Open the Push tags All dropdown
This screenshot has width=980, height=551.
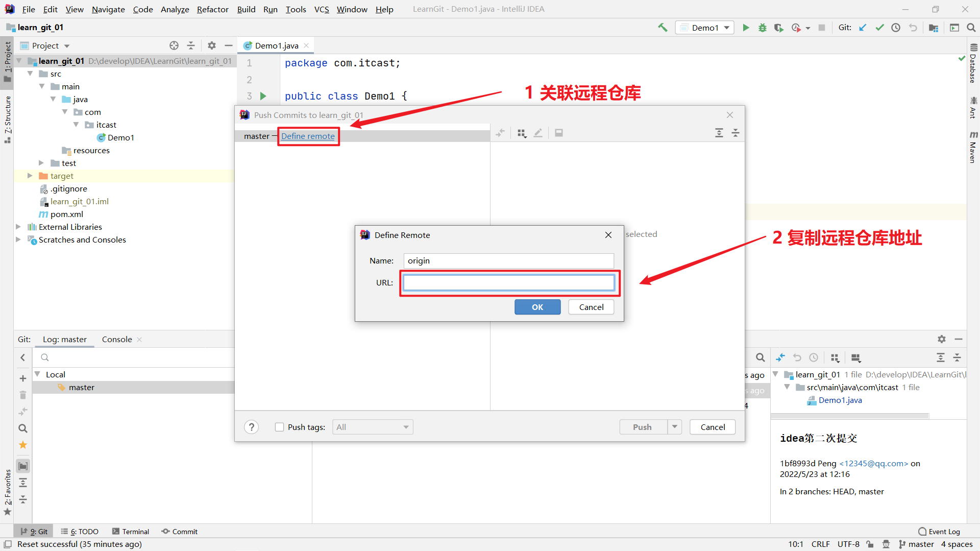coord(373,427)
